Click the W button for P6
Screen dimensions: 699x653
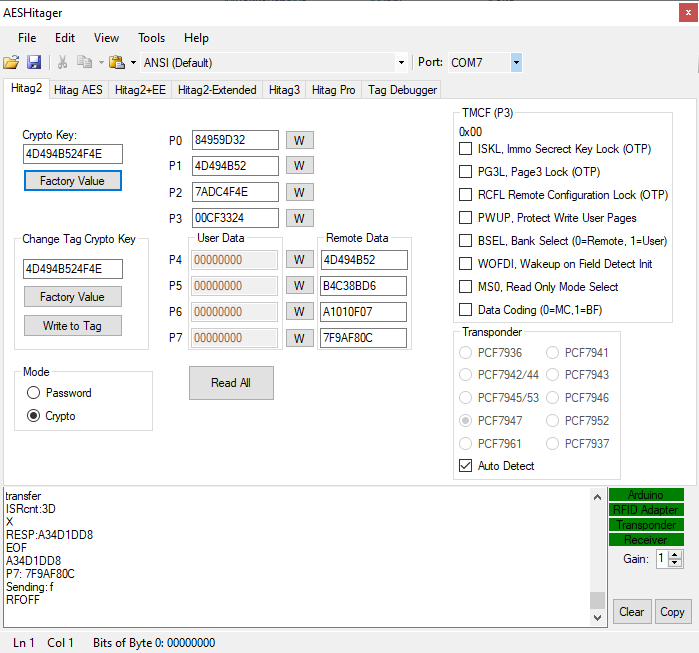pos(300,312)
